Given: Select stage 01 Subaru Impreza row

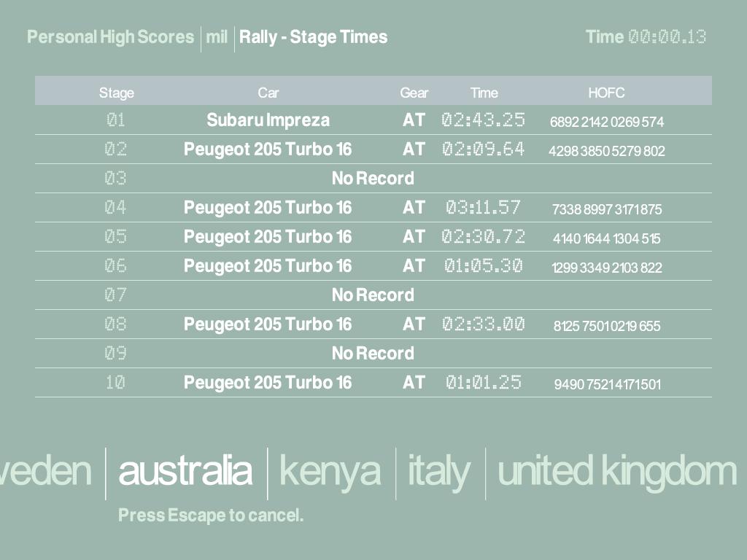Looking at the screenshot, I should coord(268,120).
